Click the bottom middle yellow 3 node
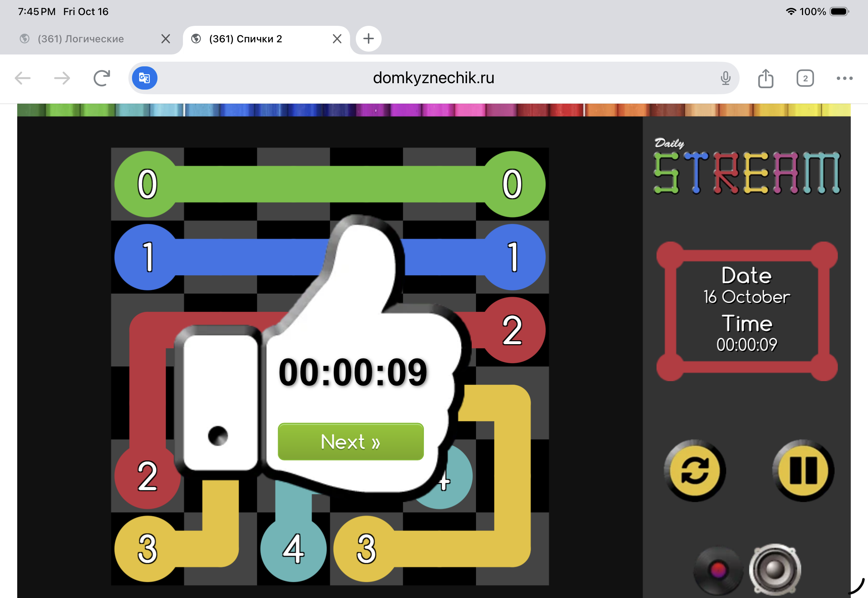Screen dimensions: 868x598 click(x=366, y=549)
